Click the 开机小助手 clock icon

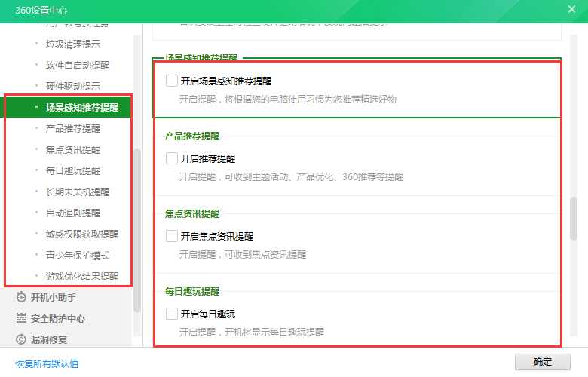point(21,297)
